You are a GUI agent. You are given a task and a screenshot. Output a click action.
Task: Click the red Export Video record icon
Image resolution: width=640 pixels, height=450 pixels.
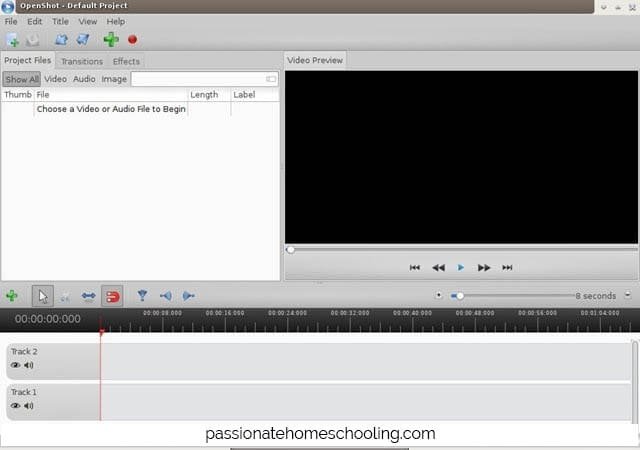[133, 40]
